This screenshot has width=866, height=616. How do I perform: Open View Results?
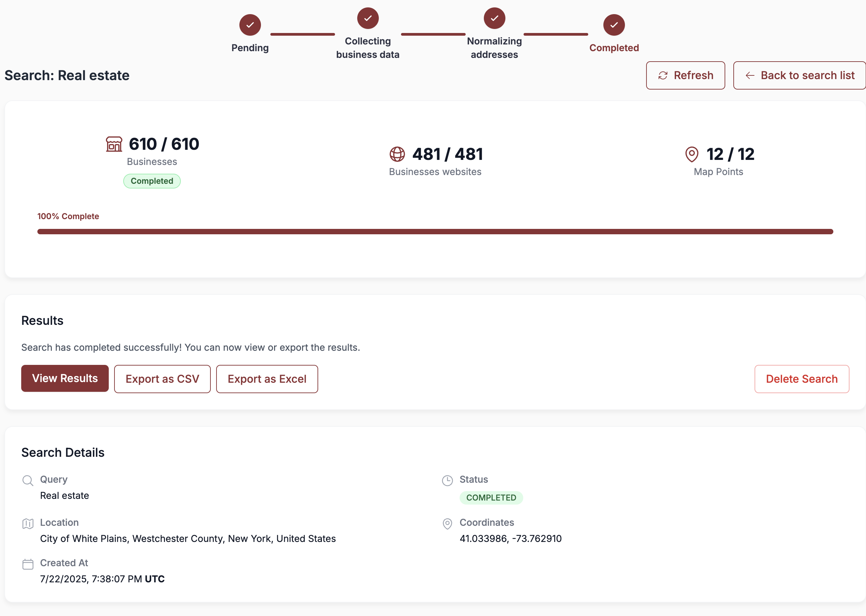tap(65, 379)
